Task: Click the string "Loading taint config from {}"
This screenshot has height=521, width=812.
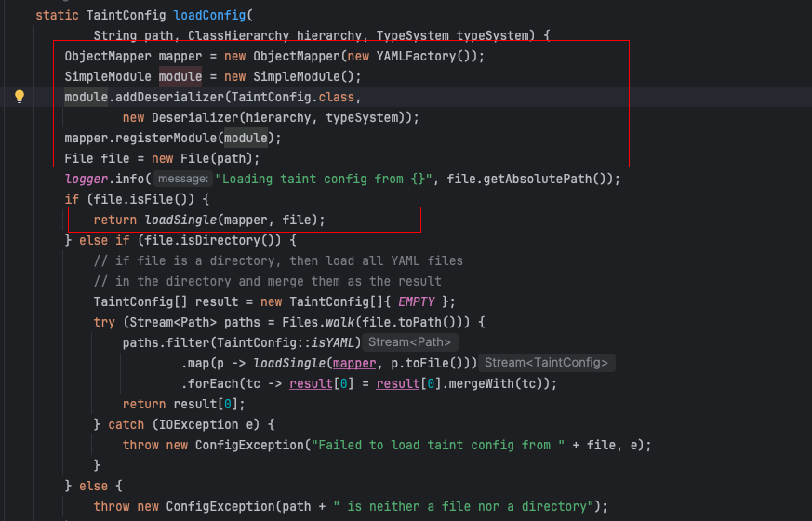Action: [324, 179]
